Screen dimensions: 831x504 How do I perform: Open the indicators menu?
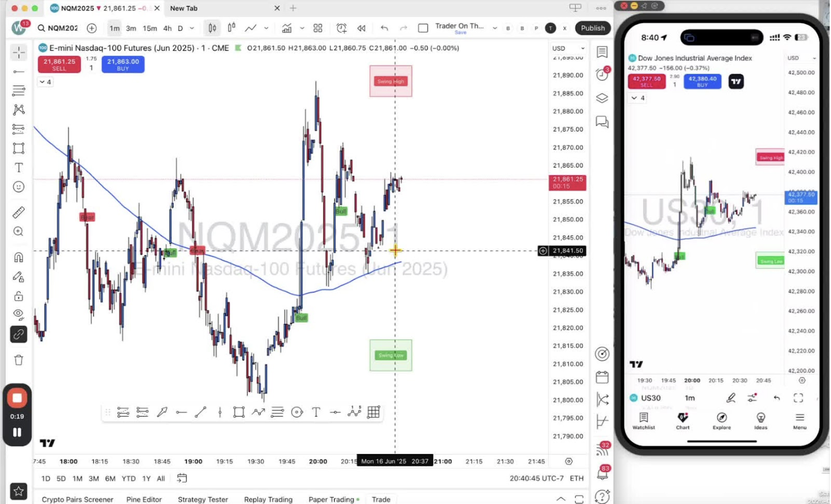286,28
